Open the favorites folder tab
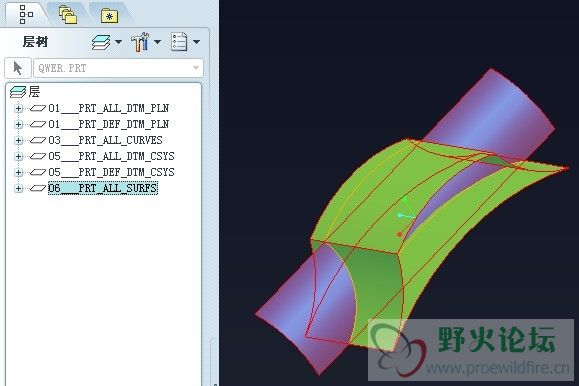This screenshot has height=386, width=579. coord(109,16)
